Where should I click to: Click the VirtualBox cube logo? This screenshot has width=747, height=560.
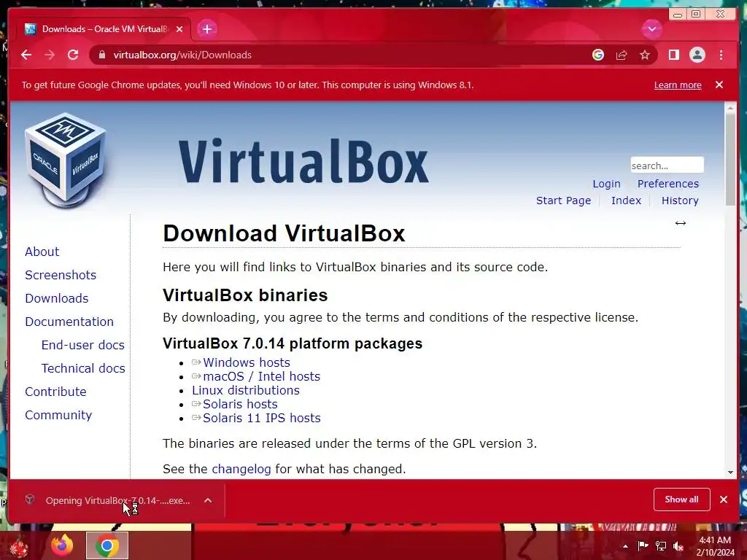pyautogui.click(x=65, y=160)
